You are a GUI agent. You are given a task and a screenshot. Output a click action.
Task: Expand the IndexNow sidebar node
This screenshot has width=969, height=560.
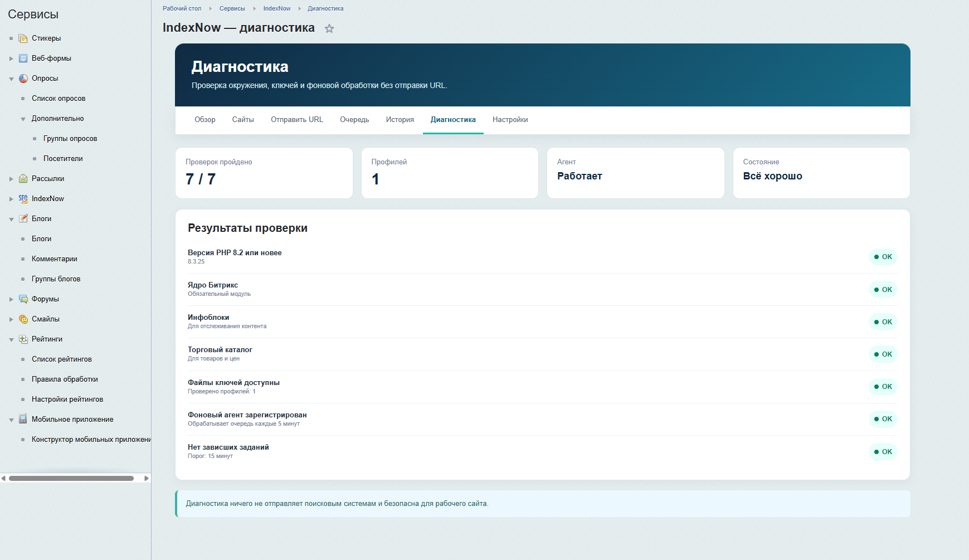tap(11, 199)
